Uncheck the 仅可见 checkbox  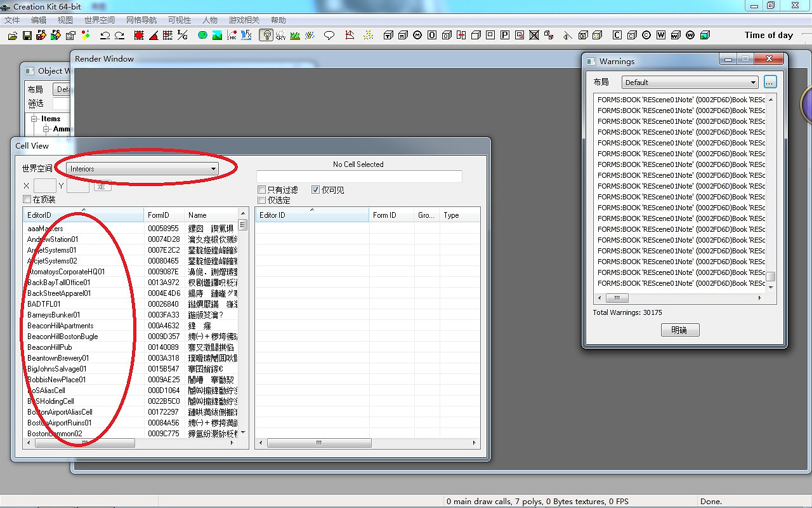[x=316, y=190]
